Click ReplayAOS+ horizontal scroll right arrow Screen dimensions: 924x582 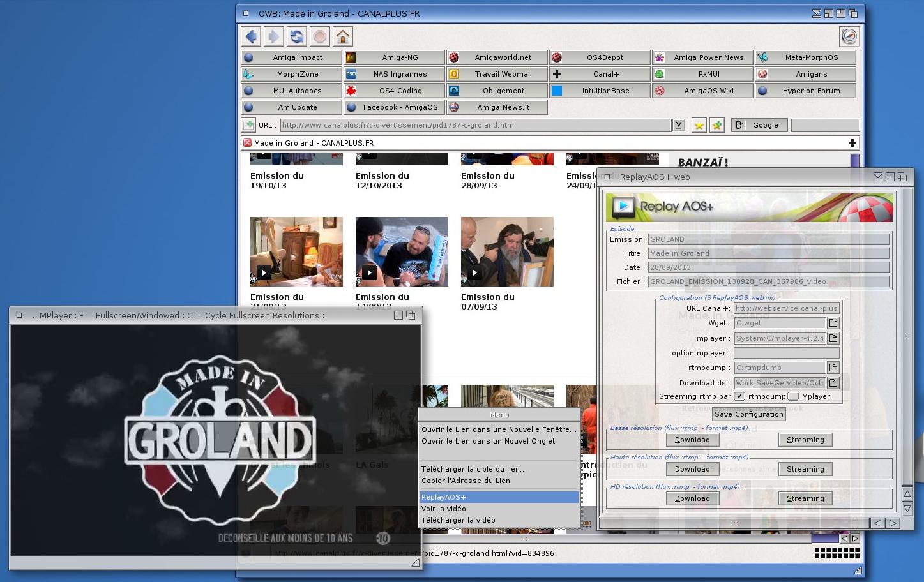[893, 523]
